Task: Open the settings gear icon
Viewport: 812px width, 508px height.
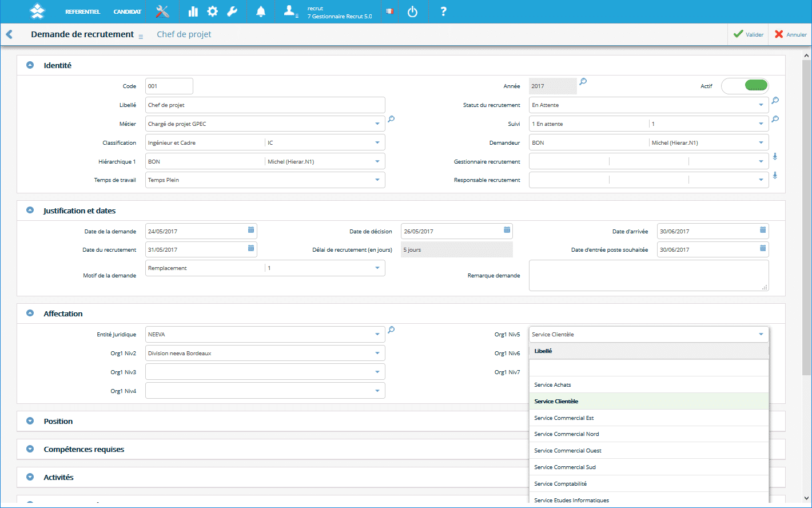Action: pos(212,11)
